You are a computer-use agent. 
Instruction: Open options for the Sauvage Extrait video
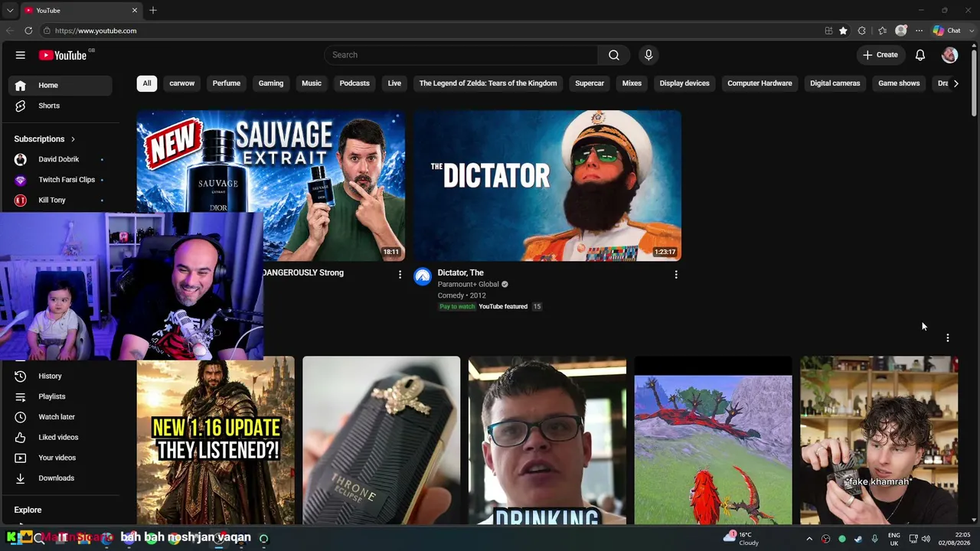[x=400, y=274]
